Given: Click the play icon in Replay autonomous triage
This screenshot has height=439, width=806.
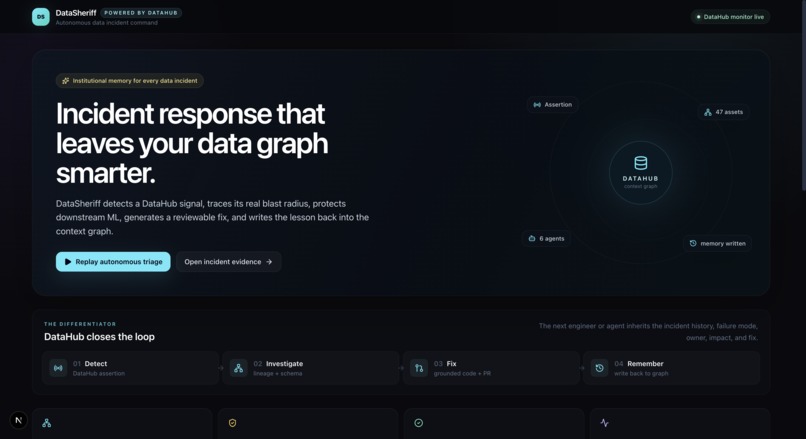Looking at the screenshot, I should [68, 262].
